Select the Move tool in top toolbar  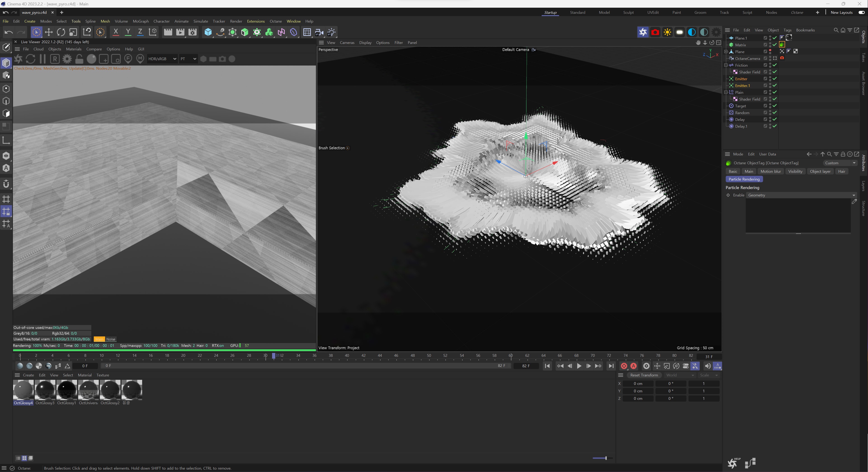(49, 32)
